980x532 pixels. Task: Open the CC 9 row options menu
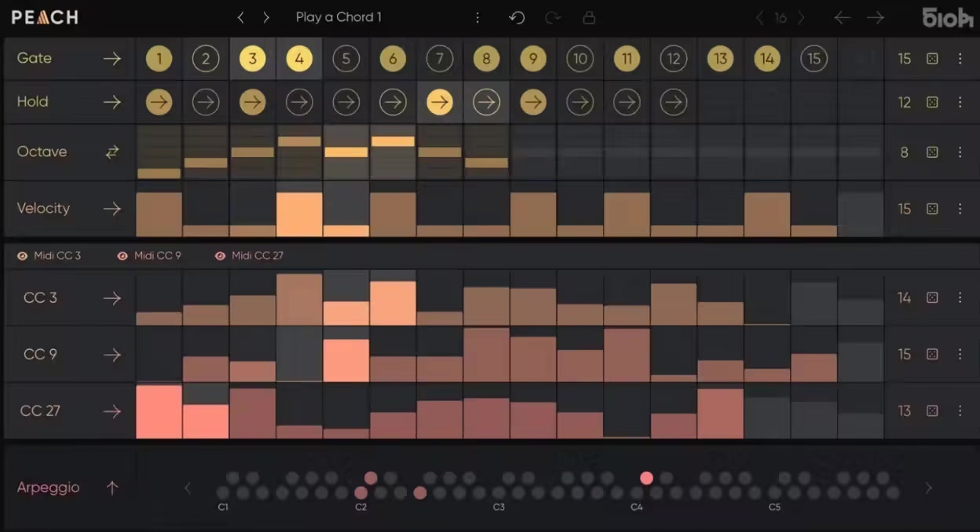(x=960, y=354)
